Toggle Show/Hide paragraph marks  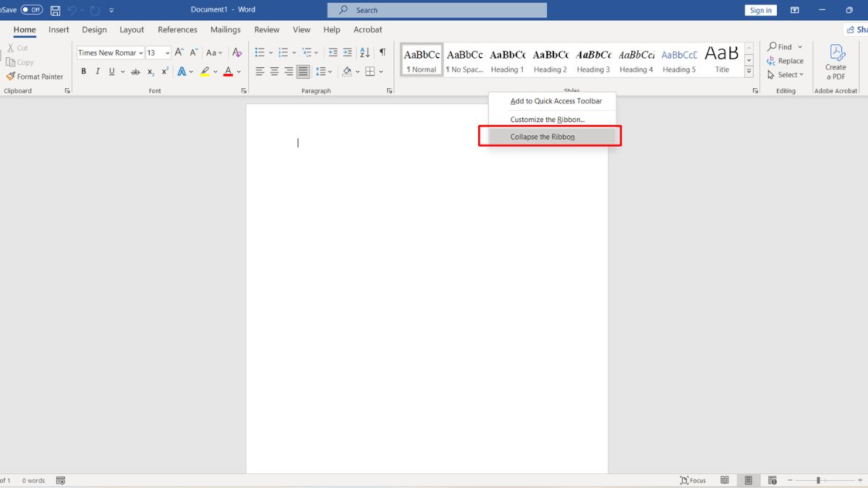coord(382,53)
